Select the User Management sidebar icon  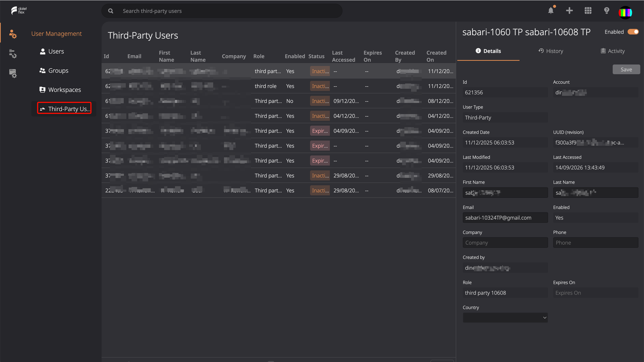click(x=13, y=34)
